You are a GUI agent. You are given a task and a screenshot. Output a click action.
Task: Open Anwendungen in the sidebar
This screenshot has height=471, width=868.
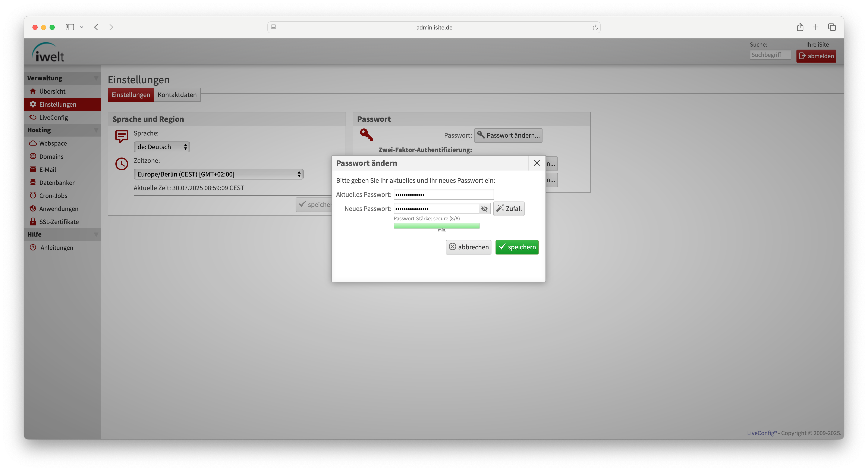tap(62, 208)
